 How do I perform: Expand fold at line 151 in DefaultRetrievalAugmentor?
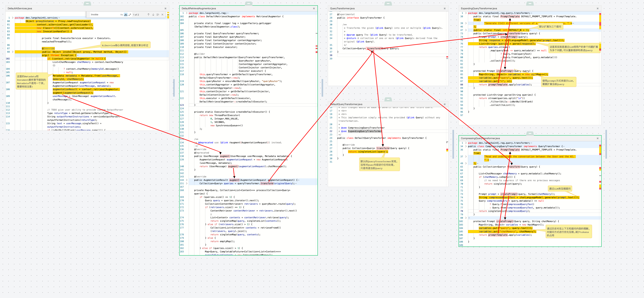pyautogui.click(x=187, y=184)
